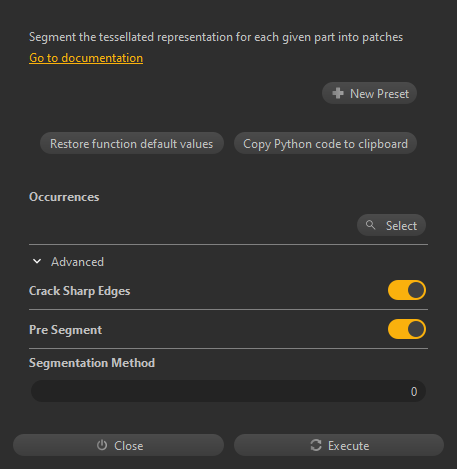Click the Pre Segment label text
The image size is (457, 469).
tap(65, 330)
